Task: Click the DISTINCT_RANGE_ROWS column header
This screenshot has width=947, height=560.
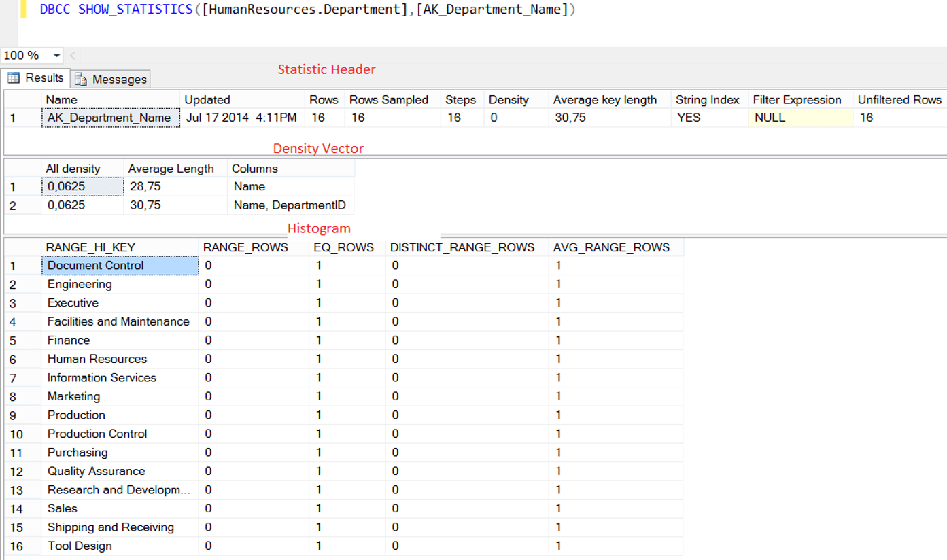Action: 467,247
